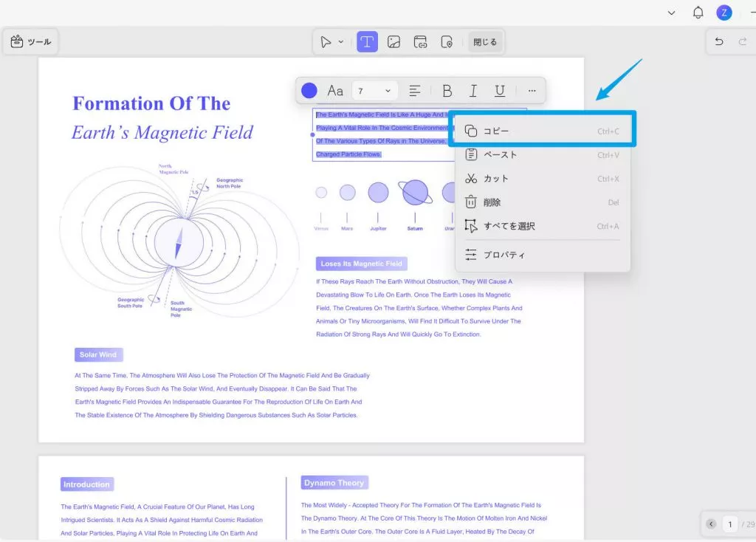Image resolution: width=756 pixels, height=542 pixels.
Task: Open the text alignment options
Action: (x=415, y=91)
